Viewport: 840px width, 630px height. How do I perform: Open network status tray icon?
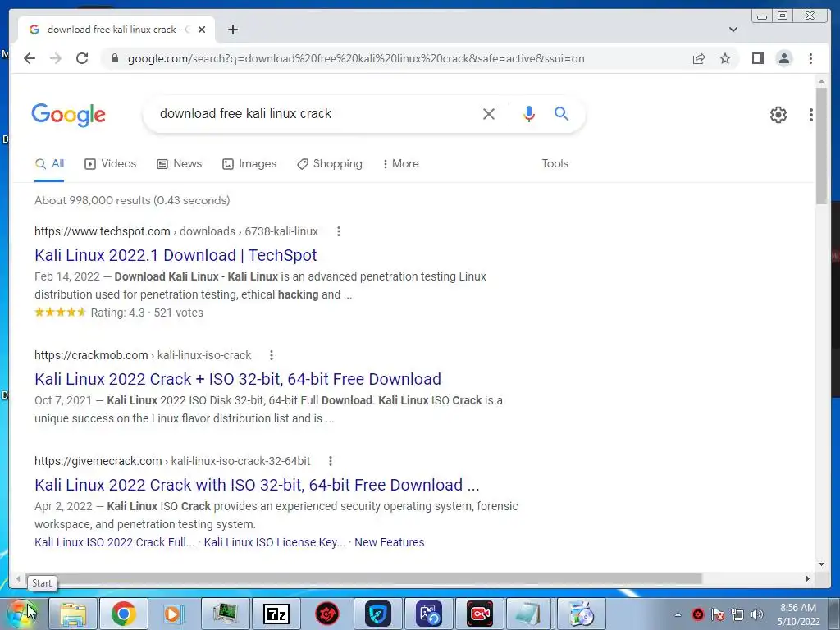[737, 614]
